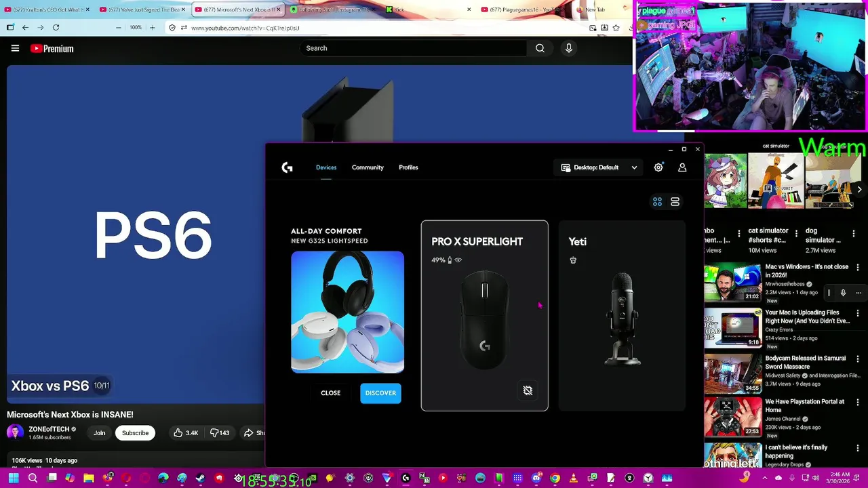The image size is (868, 488).
Task: Open the YouTube hamburger guide menu
Action: pyautogui.click(x=15, y=48)
